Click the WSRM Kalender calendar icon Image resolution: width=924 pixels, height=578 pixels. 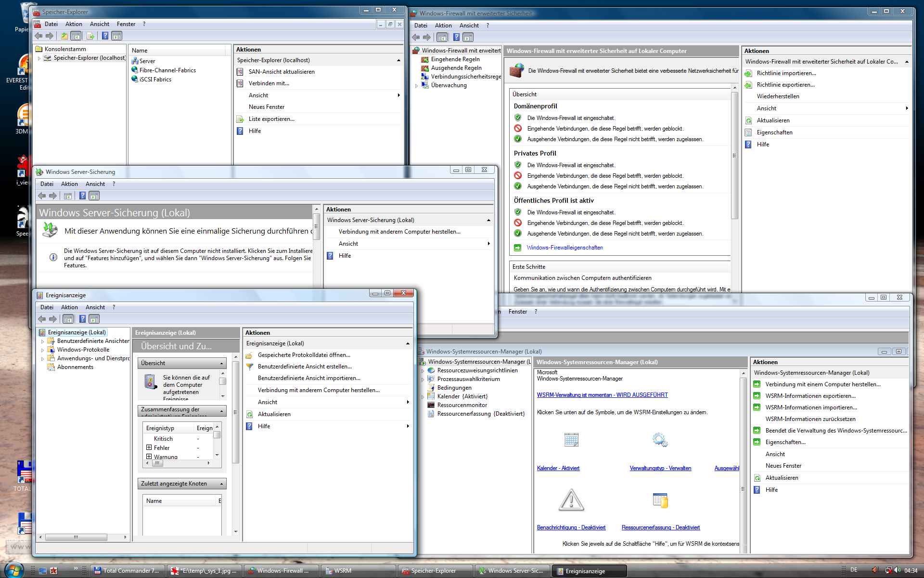pos(571,440)
